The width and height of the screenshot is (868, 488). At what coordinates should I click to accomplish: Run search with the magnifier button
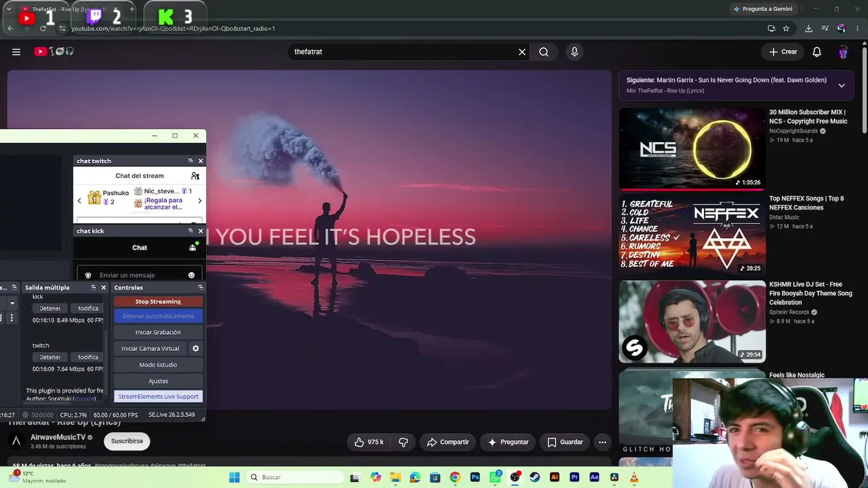click(x=544, y=52)
